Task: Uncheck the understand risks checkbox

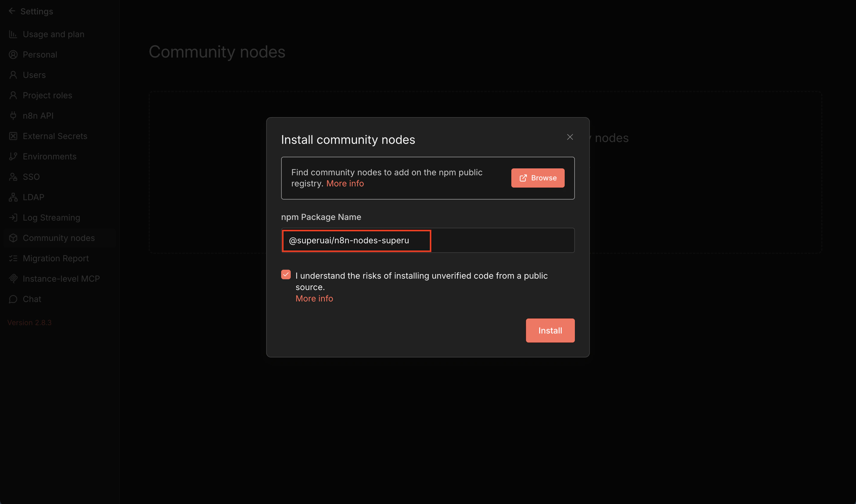Action: pos(286,274)
